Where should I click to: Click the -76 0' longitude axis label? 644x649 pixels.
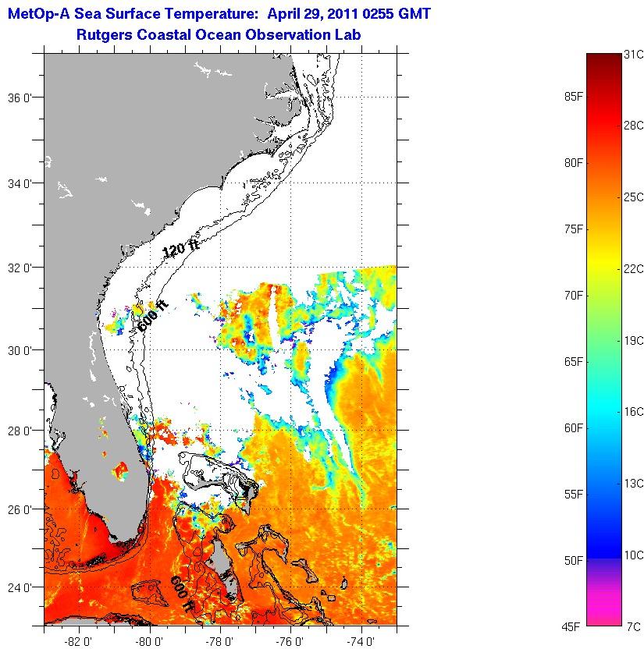[x=290, y=641]
